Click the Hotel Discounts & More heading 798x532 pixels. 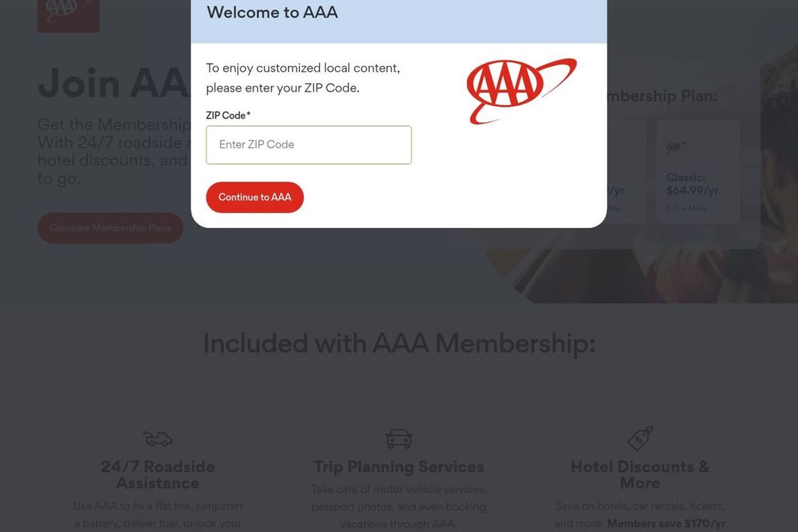coord(639,475)
